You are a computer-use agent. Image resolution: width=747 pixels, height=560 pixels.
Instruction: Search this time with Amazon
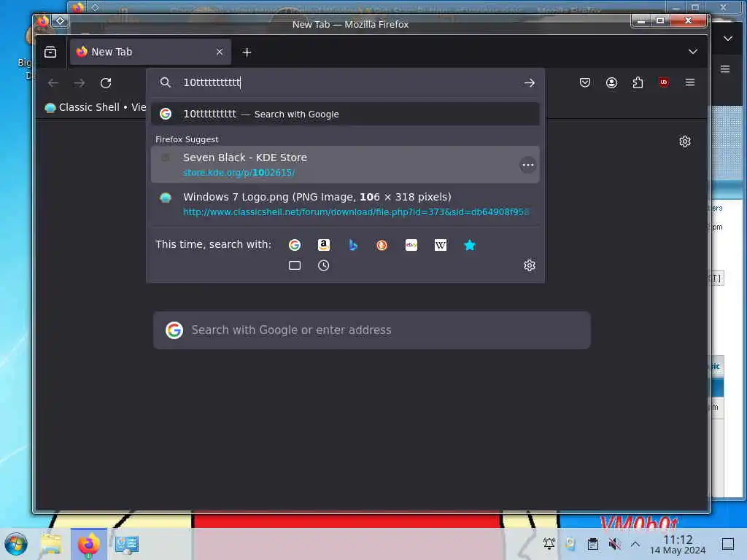point(324,245)
